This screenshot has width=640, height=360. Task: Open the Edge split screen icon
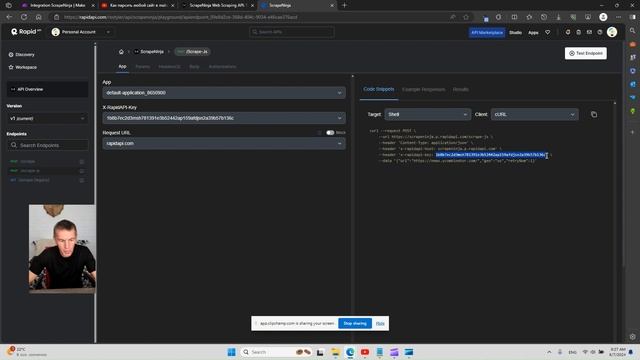(514, 17)
